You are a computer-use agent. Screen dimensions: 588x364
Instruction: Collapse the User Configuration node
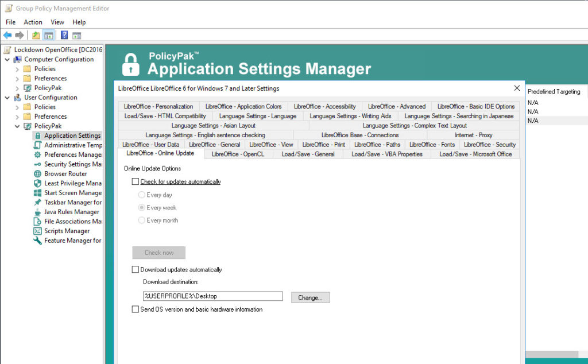pyautogui.click(x=7, y=98)
